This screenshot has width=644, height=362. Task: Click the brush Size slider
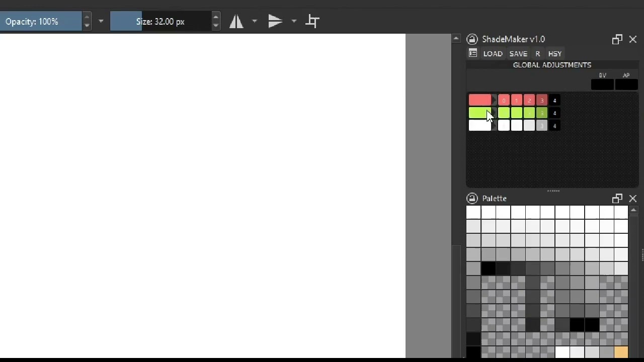[x=160, y=22]
